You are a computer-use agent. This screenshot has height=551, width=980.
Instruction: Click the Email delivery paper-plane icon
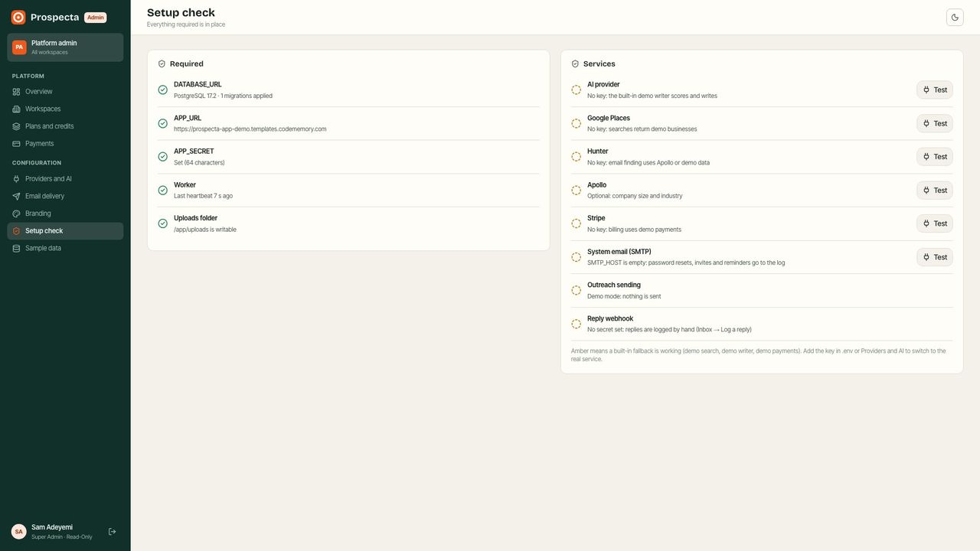point(16,197)
